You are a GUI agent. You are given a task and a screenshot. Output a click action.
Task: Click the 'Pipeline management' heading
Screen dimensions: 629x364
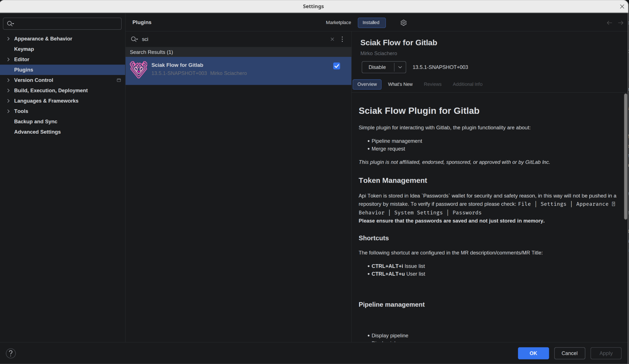click(391, 304)
